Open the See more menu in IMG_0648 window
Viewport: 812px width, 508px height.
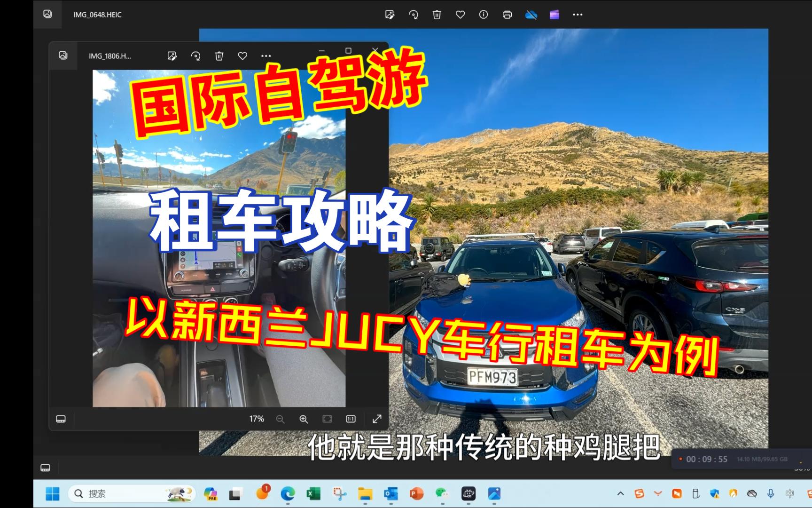(578, 15)
